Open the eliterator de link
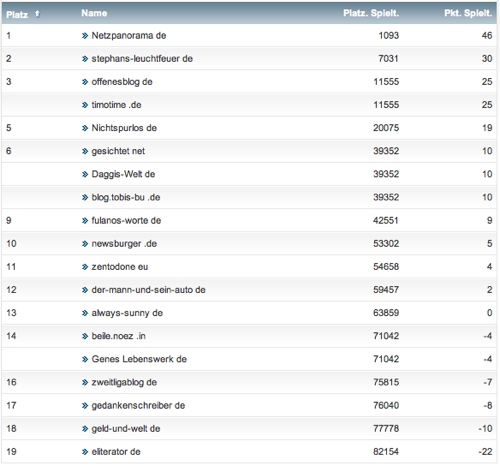The width and height of the screenshot is (500, 466). coord(116,452)
